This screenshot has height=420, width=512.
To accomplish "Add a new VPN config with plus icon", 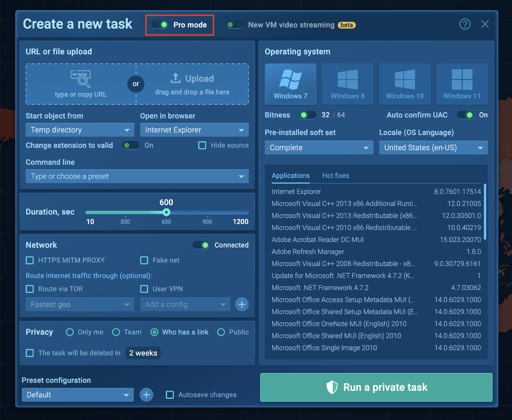I will [x=242, y=304].
